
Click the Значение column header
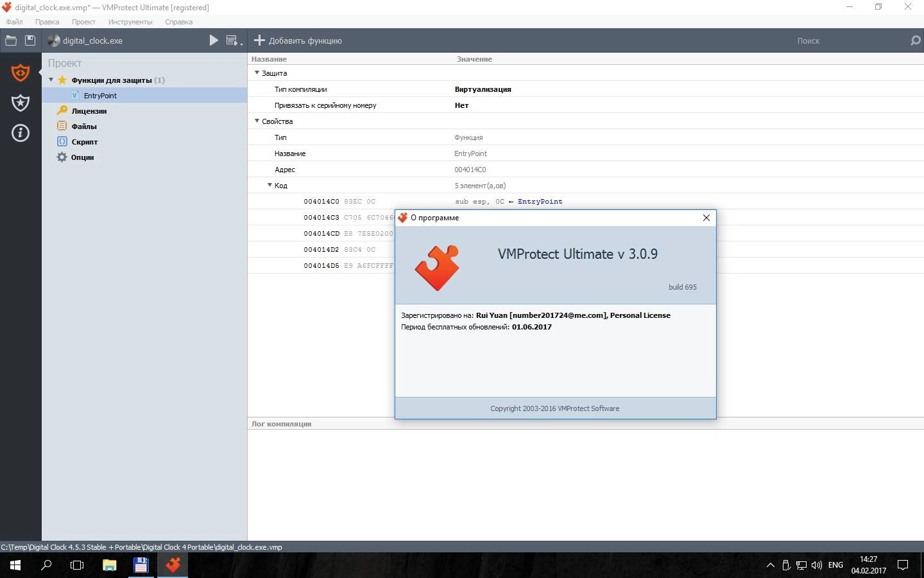click(474, 59)
